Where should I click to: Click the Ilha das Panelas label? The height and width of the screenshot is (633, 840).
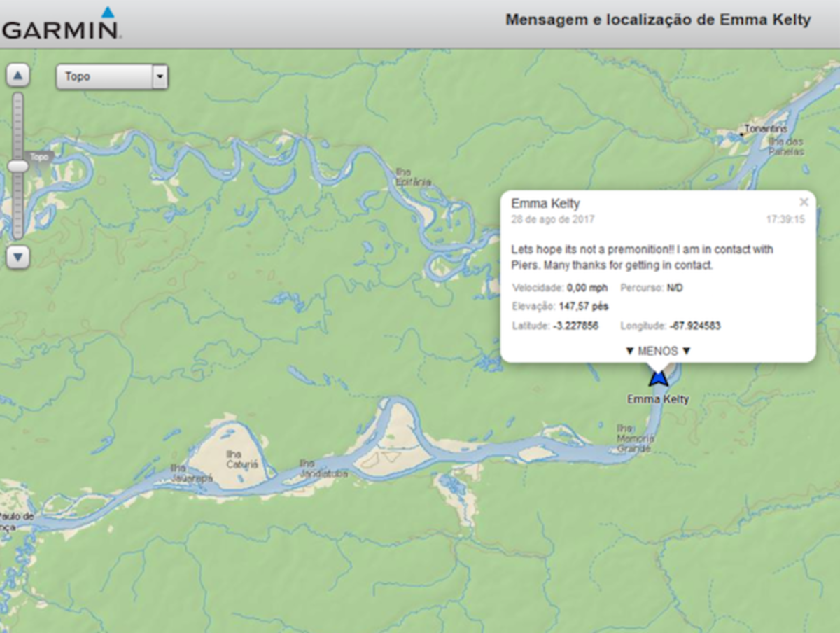[x=787, y=146]
